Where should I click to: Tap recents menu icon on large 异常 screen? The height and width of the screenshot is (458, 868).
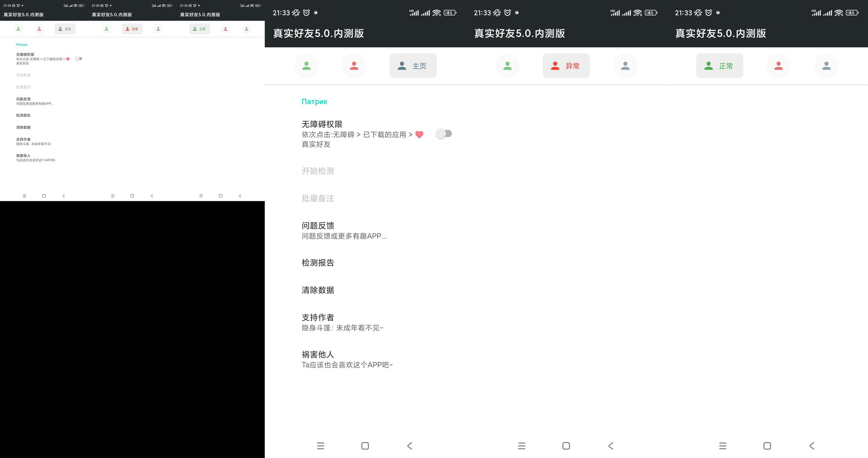click(522, 446)
